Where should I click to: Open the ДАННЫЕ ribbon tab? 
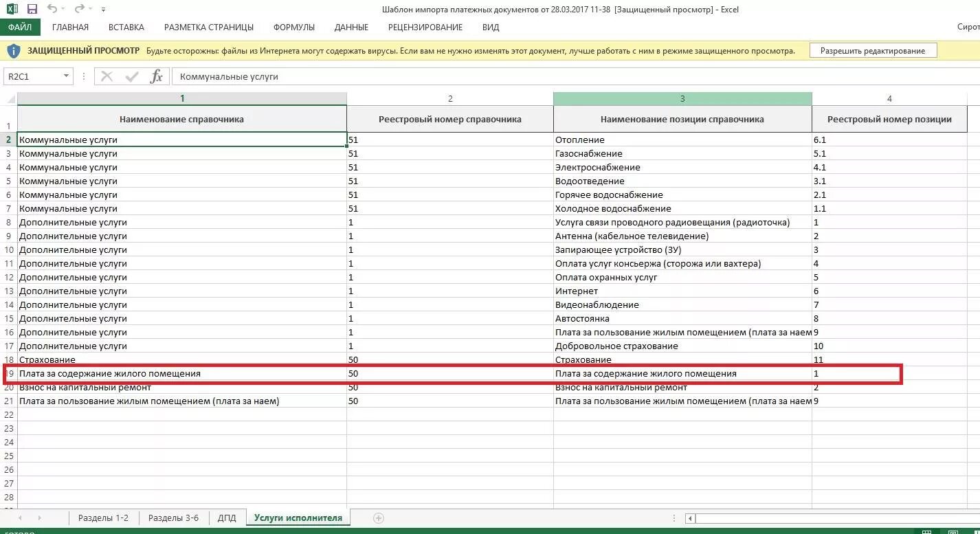(x=351, y=27)
